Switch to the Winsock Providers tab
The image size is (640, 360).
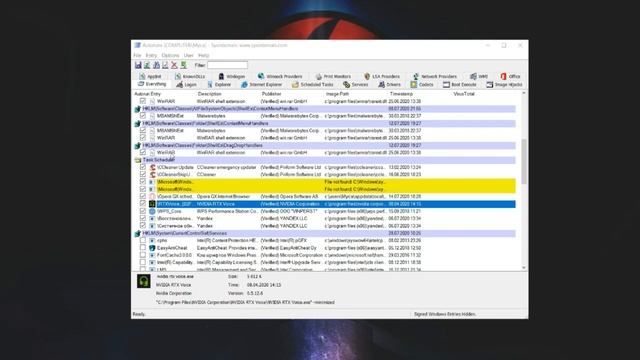point(280,76)
